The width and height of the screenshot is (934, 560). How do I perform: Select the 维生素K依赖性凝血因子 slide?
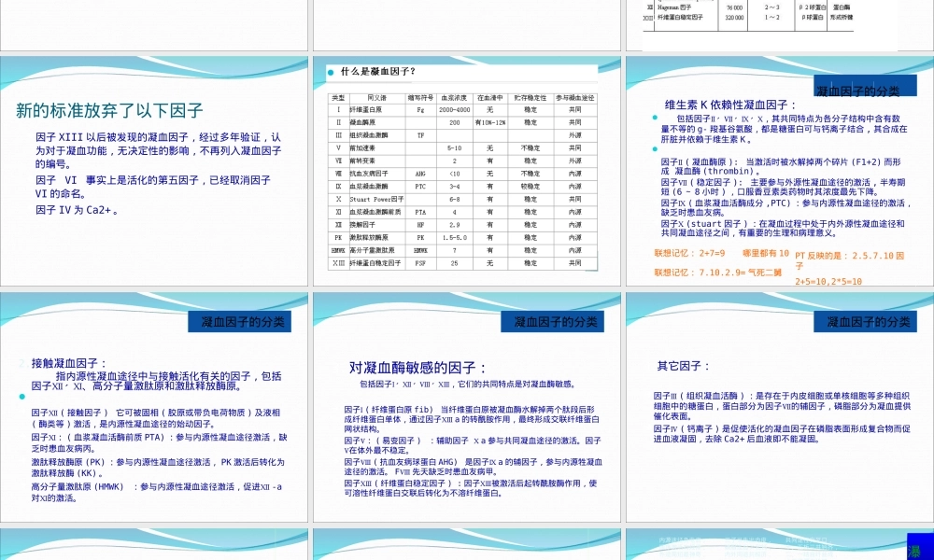(x=780, y=172)
